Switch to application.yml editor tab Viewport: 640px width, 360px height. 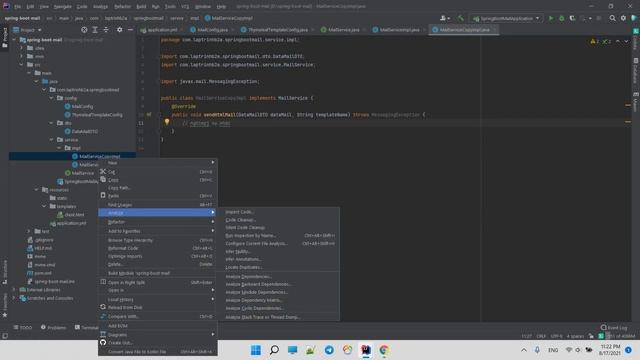pos(162,30)
